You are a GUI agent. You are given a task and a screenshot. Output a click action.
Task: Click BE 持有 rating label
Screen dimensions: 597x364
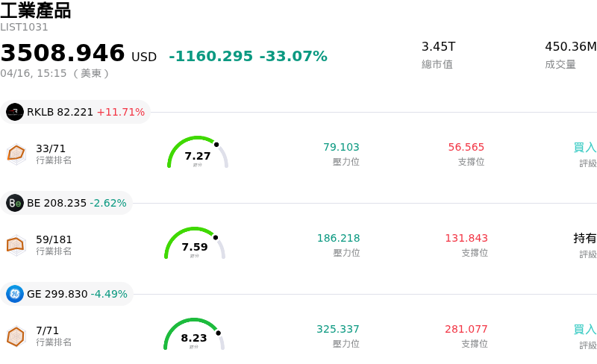(584, 239)
